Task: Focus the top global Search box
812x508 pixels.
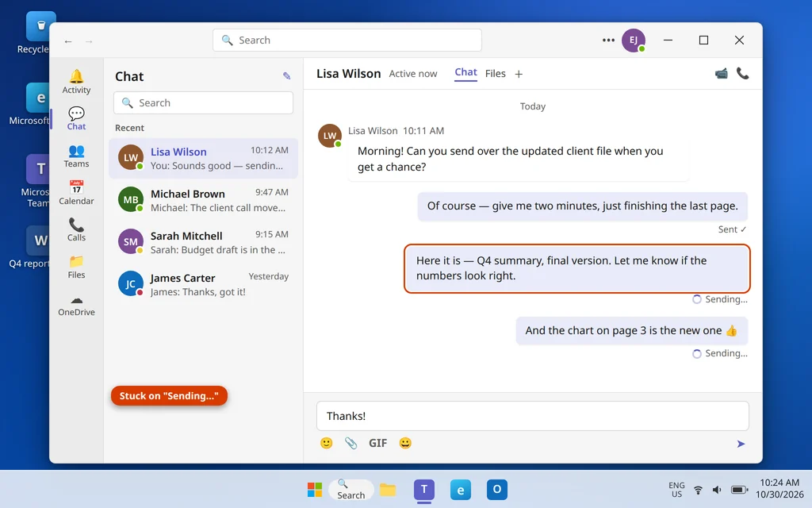Action: (x=347, y=40)
